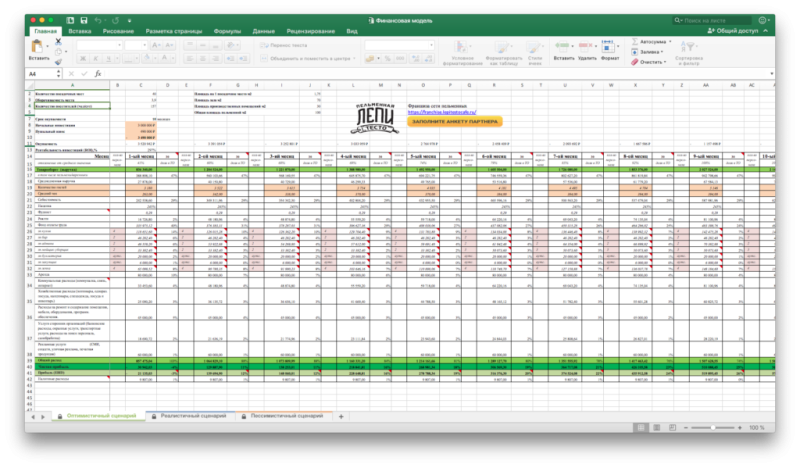Screen dimensions: 800x468
Task: Open Сортировка и фильтр menu
Action: [x=688, y=53]
